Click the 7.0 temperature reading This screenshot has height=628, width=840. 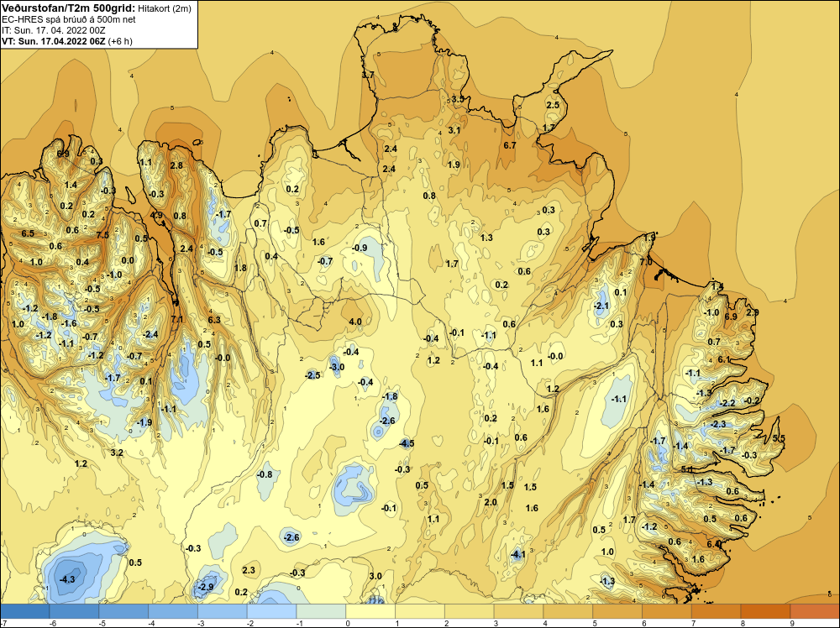pyautogui.click(x=646, y=262)
